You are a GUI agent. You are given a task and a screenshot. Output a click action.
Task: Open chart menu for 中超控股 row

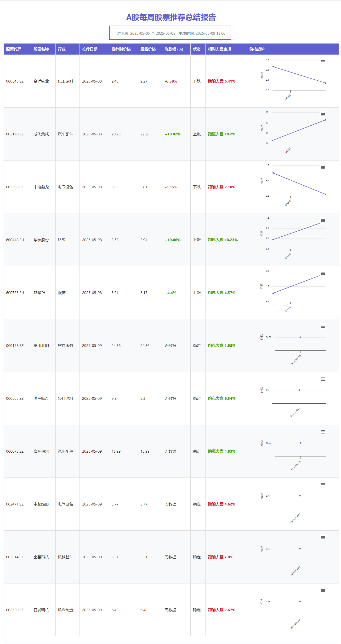point(323,485)
